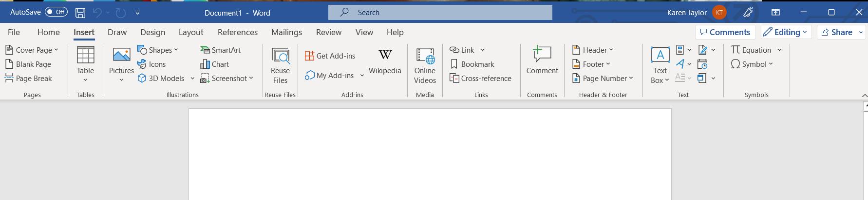Image resolution: width=868 pixels, height=200 pixels.
Task: Open the Pictures insert option
Action: (121, 64)
